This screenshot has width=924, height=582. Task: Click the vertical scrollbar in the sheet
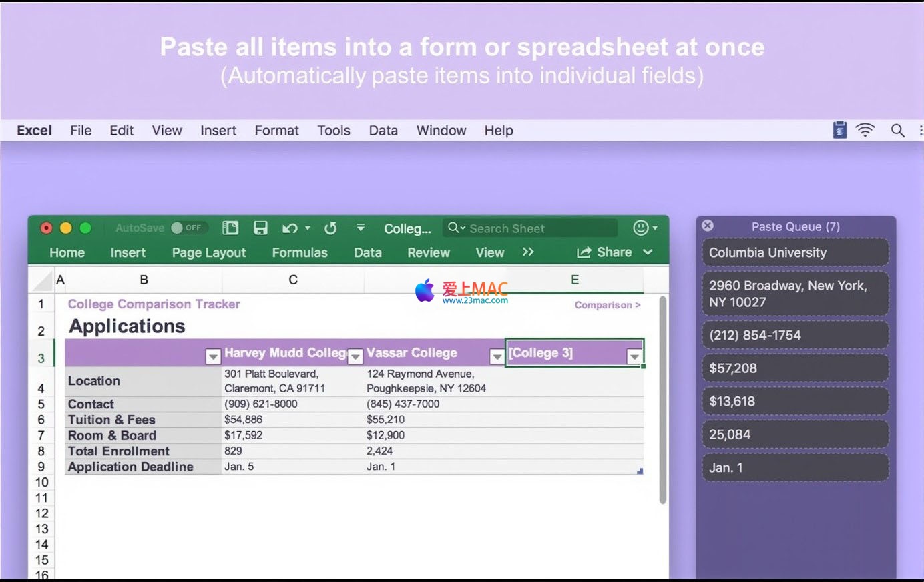click(x=662, y=400)
